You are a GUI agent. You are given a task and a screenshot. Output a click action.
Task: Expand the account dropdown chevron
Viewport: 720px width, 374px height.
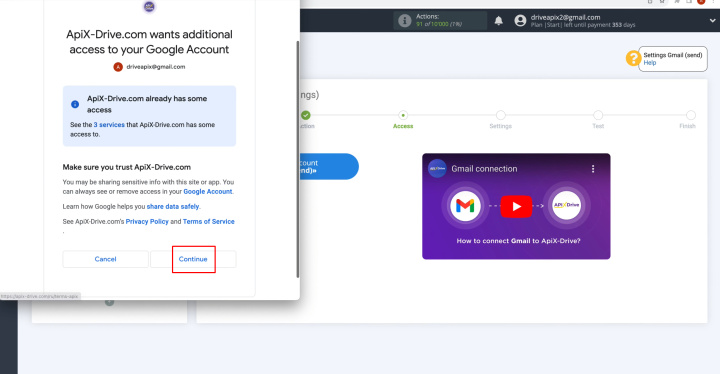point(712,21)
